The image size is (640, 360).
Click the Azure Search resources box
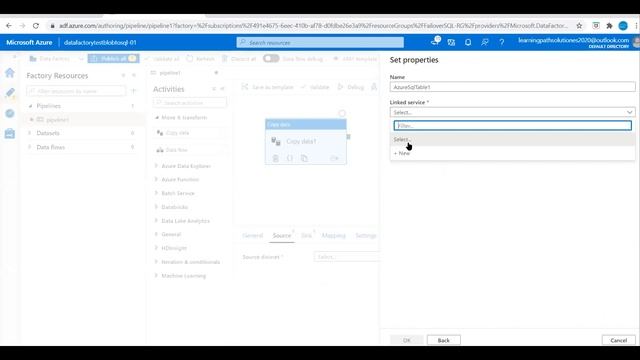320,42
